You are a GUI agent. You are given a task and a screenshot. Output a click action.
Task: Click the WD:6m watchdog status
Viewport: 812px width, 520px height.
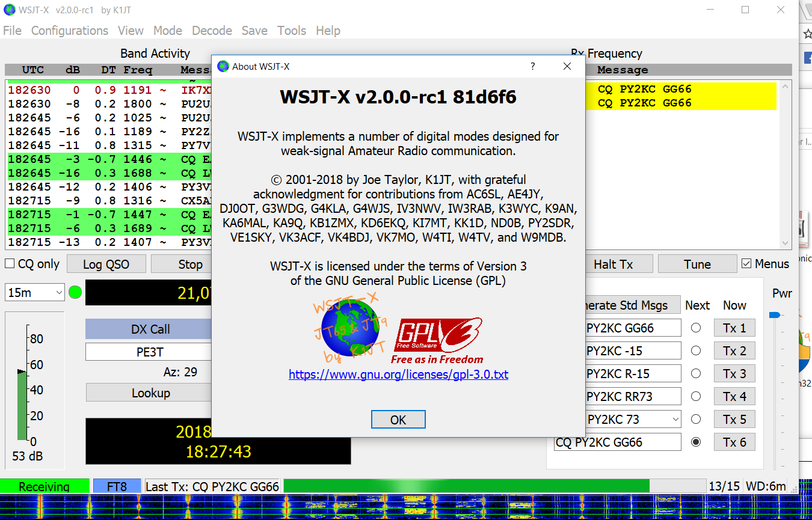(x=766, y=486)
